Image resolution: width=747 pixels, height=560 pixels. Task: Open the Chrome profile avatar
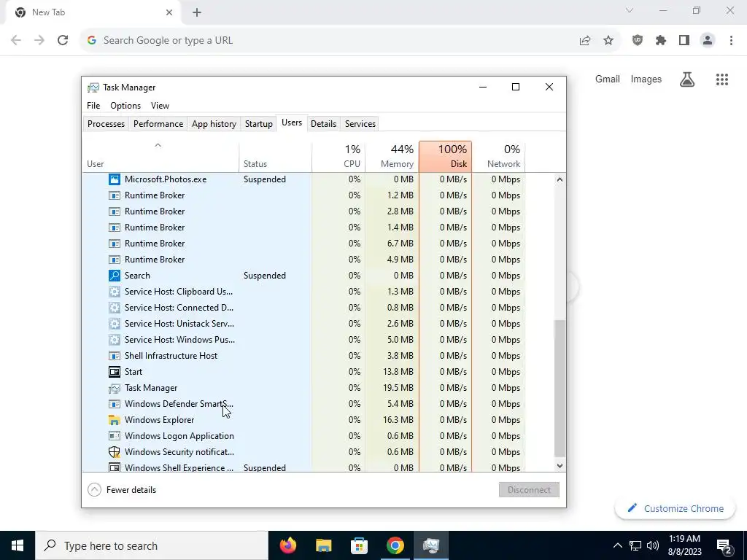click(x=708, y=41)
